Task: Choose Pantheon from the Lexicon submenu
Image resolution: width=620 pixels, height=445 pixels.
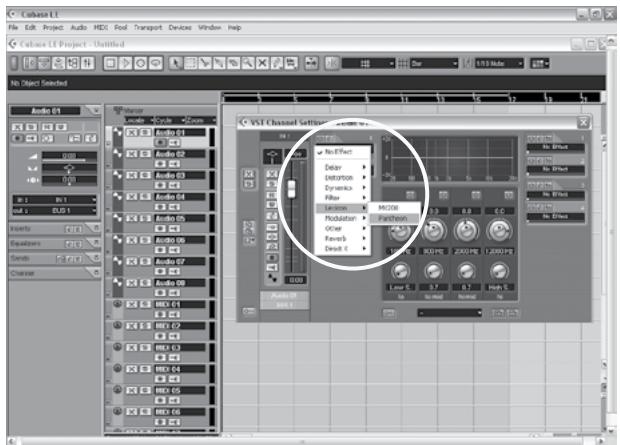Action: click(x=394, y=218)
